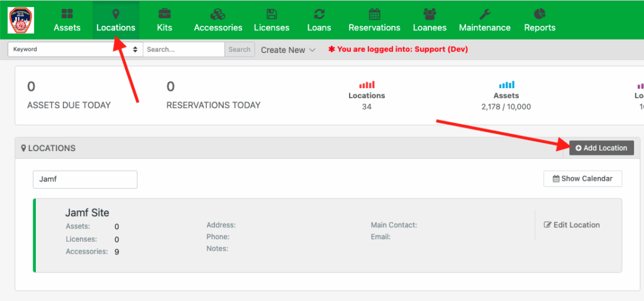Open the Keyword search type dropdown

75,49
